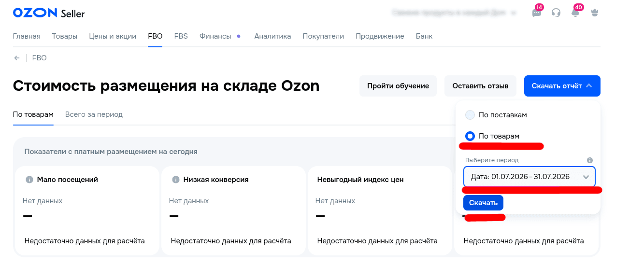The image size is (644, 266).
Task: Switch to the По товарам tab
Action: [33, 114]
